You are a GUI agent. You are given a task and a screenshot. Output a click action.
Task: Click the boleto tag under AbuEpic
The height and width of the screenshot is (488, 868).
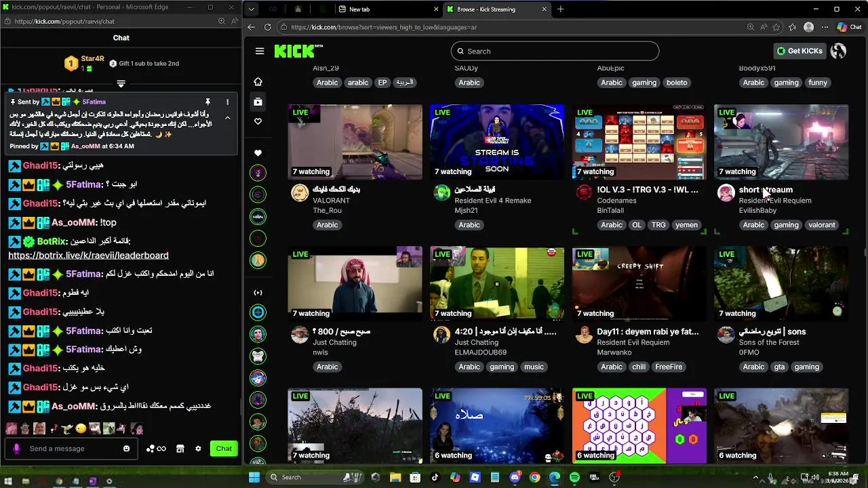tap(676, 83)
